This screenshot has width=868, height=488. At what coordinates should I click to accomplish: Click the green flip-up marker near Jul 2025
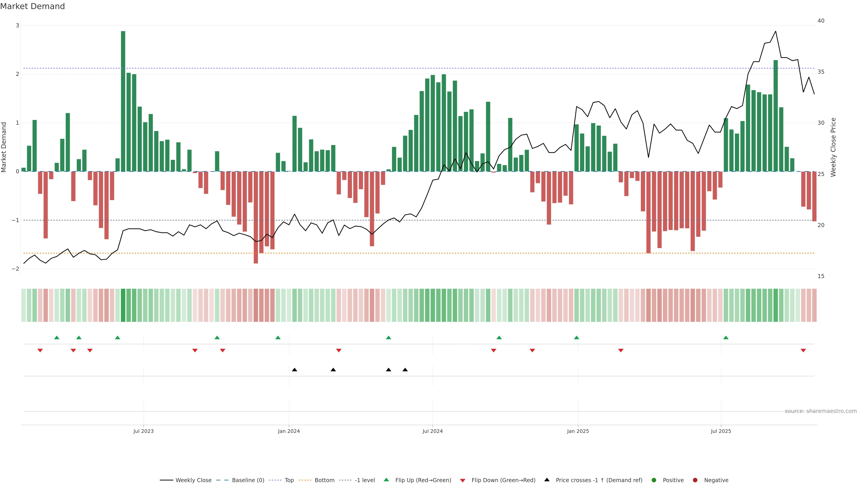tap(726, 338)
